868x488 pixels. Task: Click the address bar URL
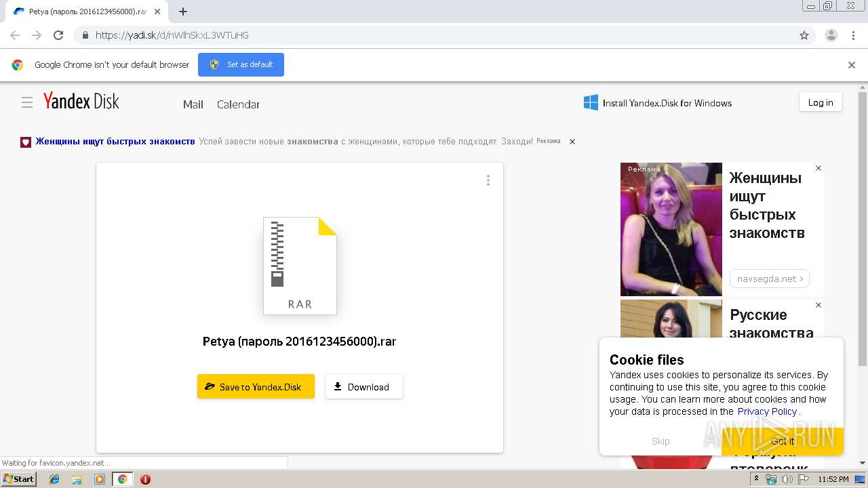coord(172,35)
